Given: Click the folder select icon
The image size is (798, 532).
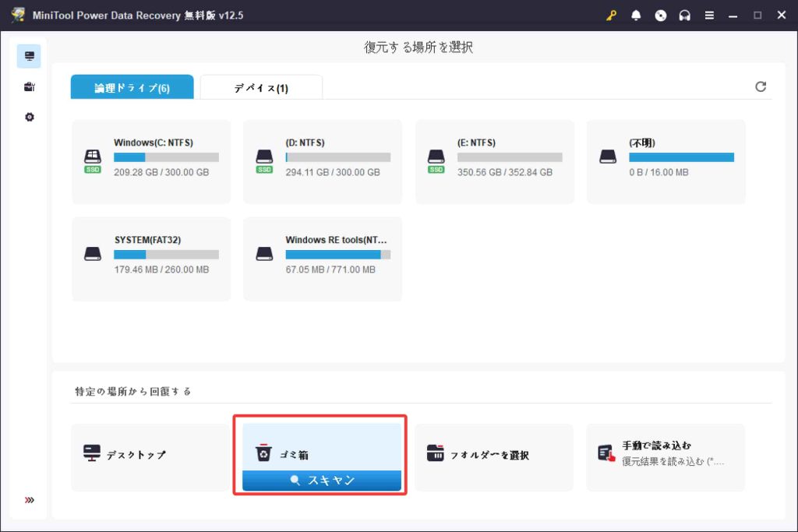Looking at the screenshot, I should pyautogui.click(x=435, y=453).
